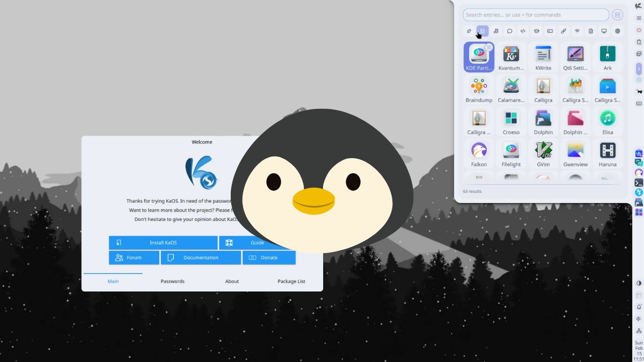Toggle the dark theme switch on the side panel
Viewport: 644px width, 362px height.
639,283
